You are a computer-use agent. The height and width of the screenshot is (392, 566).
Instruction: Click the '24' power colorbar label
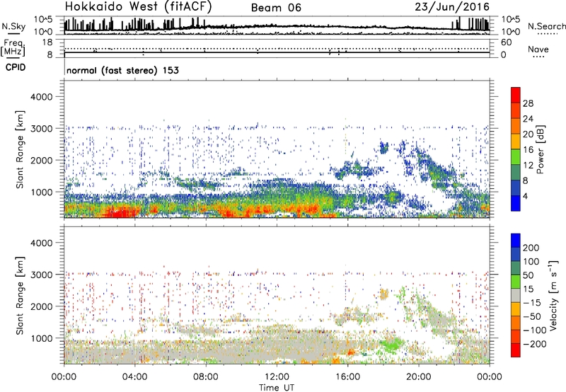point(528,119)
